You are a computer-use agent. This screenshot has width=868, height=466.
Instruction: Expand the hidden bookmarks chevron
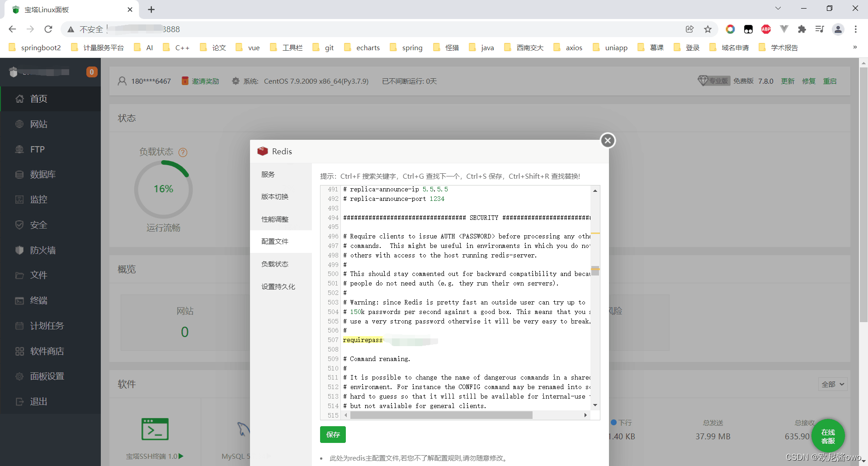854,47
